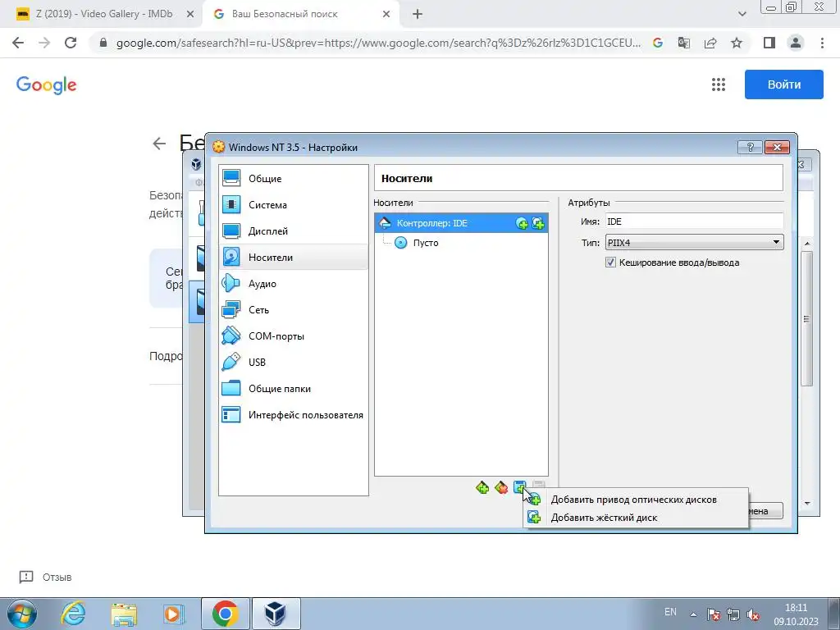The width and height of the screenshot is (840, 630).
Task: Open Internet Explorer from taskbar
Action: point(73,614)
